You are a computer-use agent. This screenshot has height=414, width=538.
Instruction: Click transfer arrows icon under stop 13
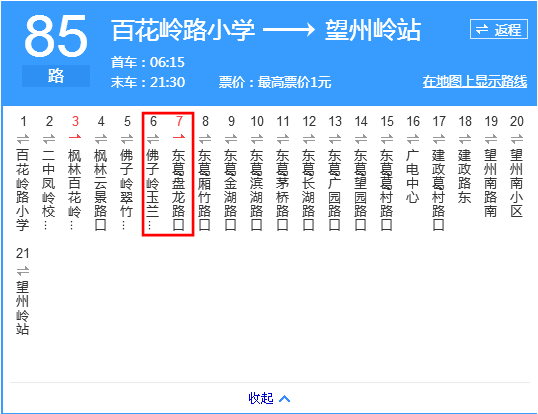(335, 139)
